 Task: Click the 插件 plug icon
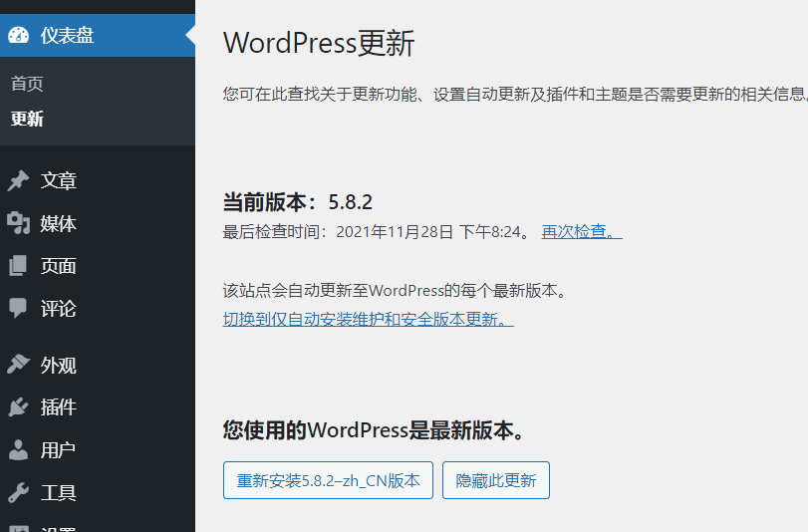coord(19,407)
